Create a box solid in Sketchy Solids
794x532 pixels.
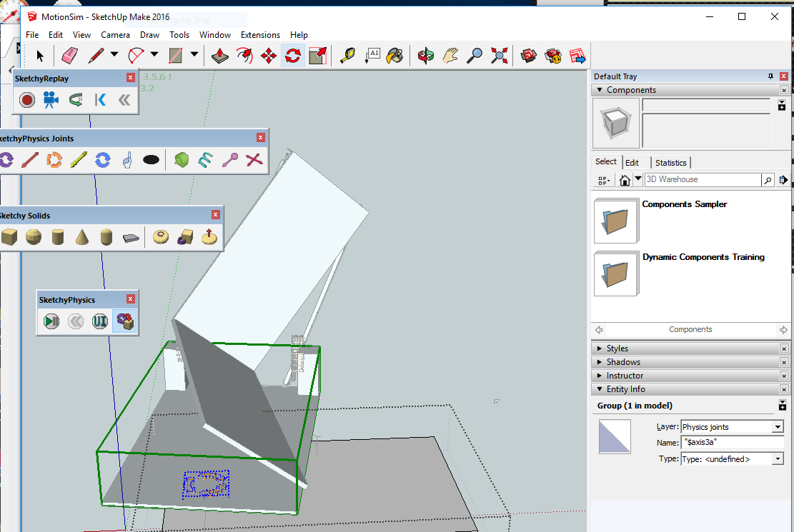point(9,237)
